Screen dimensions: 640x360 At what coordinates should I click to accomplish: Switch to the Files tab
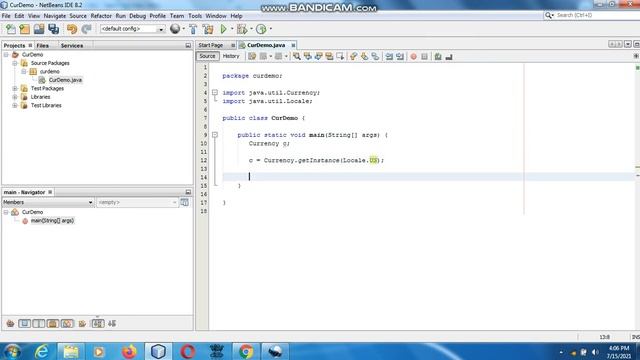[42, 46]
